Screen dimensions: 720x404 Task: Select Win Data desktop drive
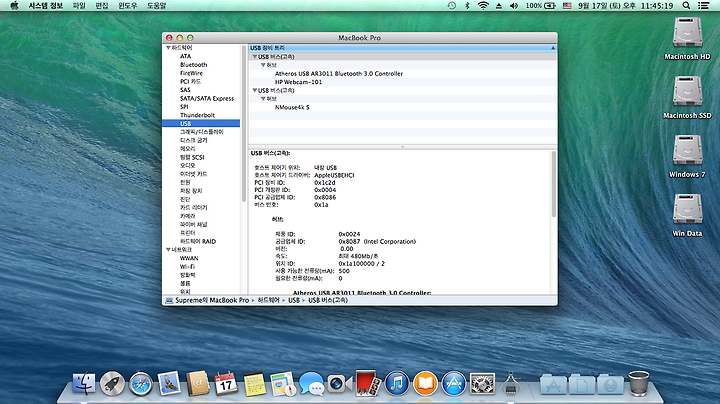pos(687,215)
